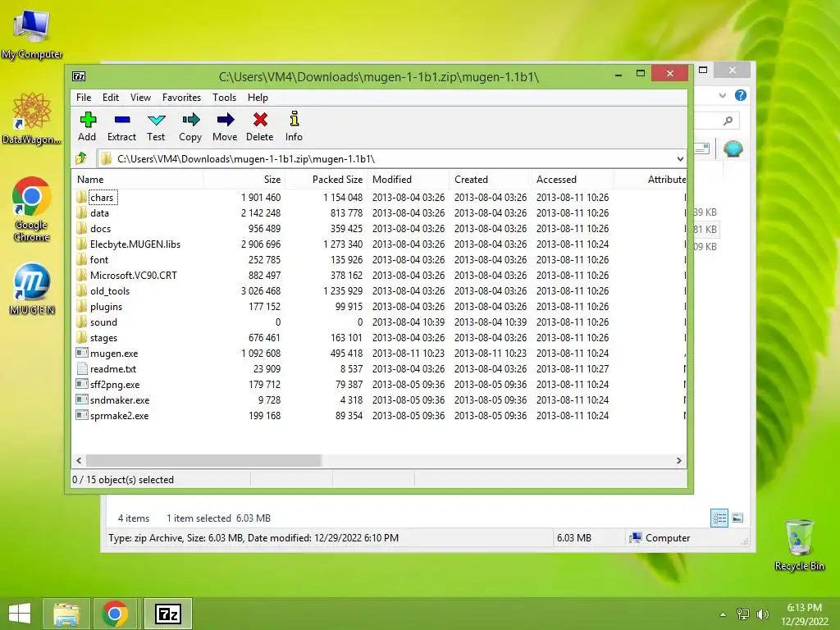Viewport: 840px width, 630px height.
Task: Select the plugins folder row
Action: point(379,307)
